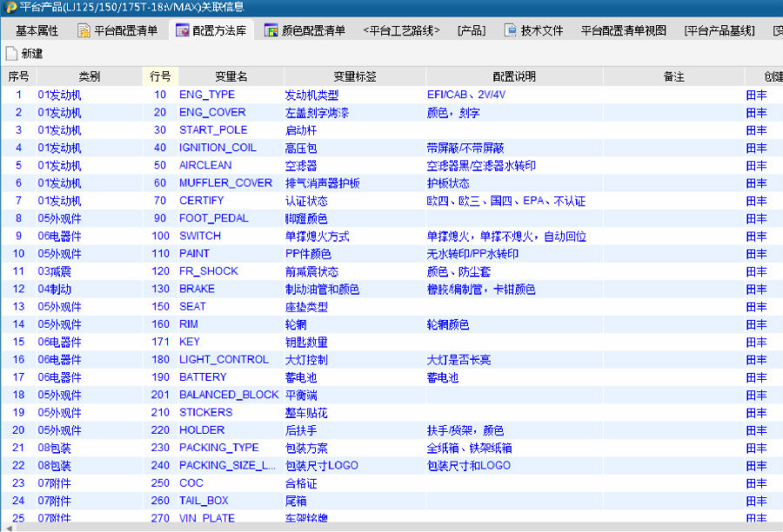783x532 pixels.
Task: Click the 配置说明 column header
Action: tap(514, 76)
